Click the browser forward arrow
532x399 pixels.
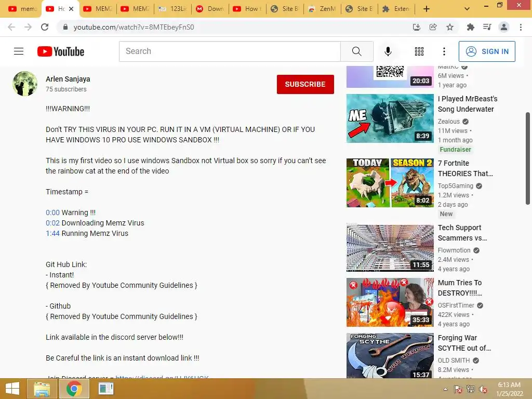(28, 27)
